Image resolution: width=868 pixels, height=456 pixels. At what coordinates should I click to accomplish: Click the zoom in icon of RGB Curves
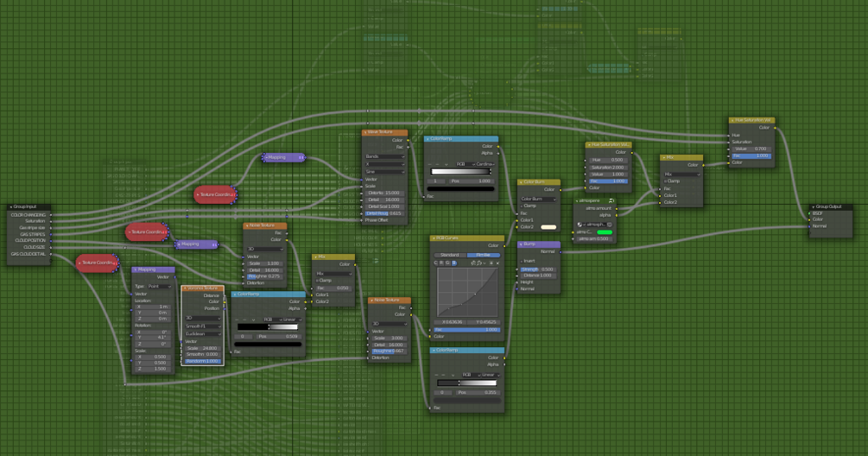(473, 263)
